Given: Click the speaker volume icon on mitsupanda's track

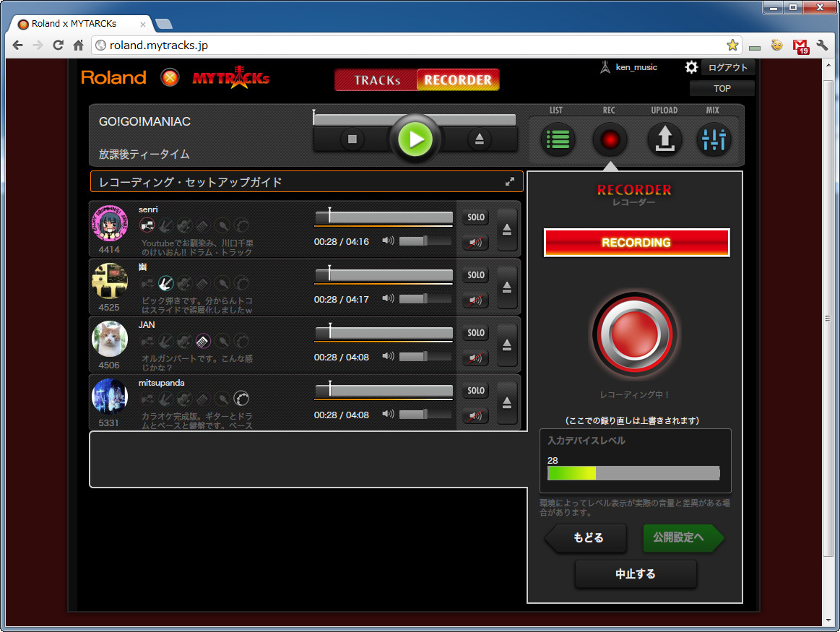Looking at the screenshot, I should click(x=388, y=414).
